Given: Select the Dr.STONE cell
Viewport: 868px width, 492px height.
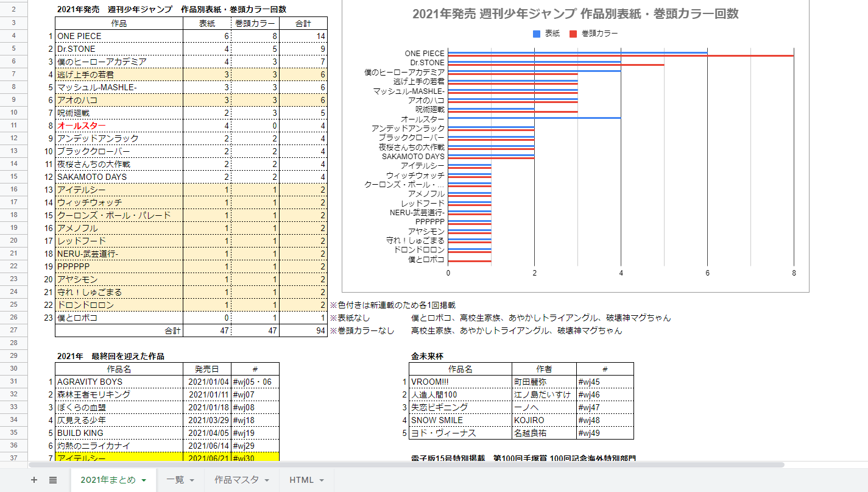Looking at the screenshot, I should tap(119, 49).
